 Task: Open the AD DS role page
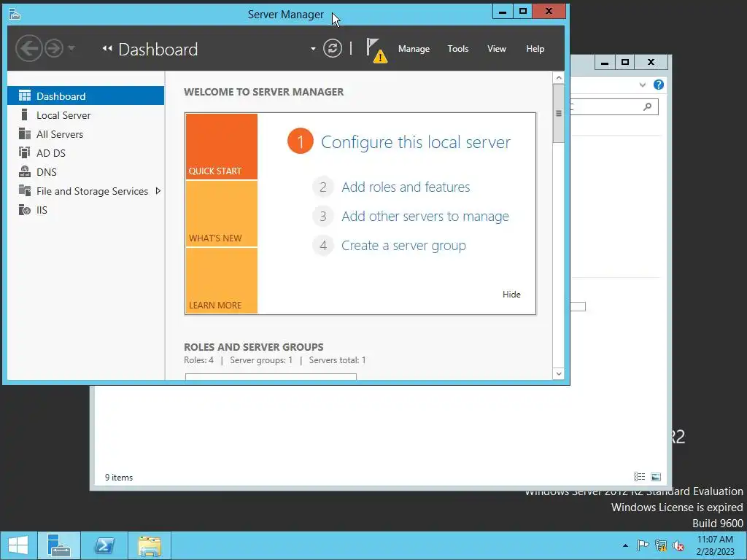(x=86, y=153)
